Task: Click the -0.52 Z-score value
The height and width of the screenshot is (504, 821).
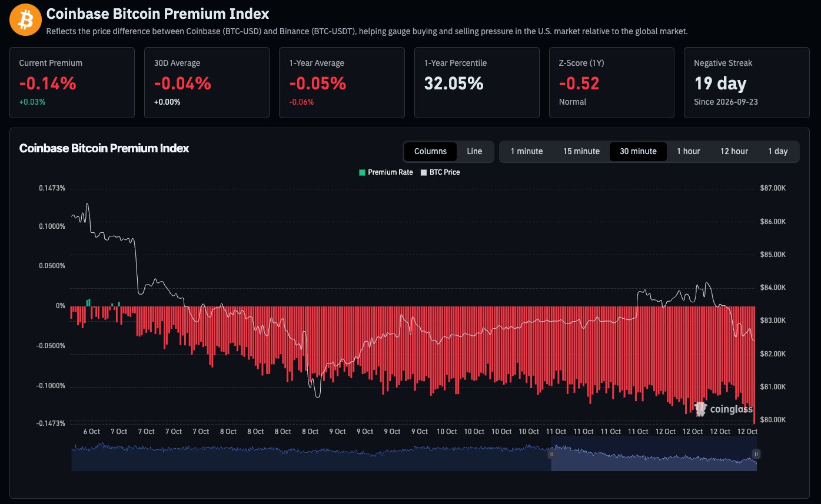Action: [579, 84]
